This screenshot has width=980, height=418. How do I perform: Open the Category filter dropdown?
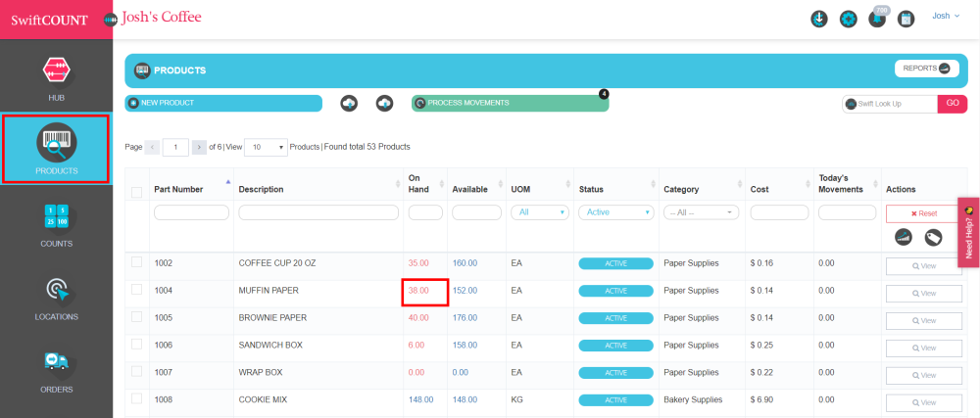coord(702,212)
